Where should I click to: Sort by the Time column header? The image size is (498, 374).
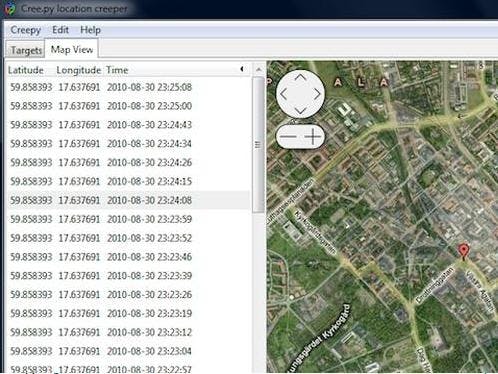[x=117, y=70]
